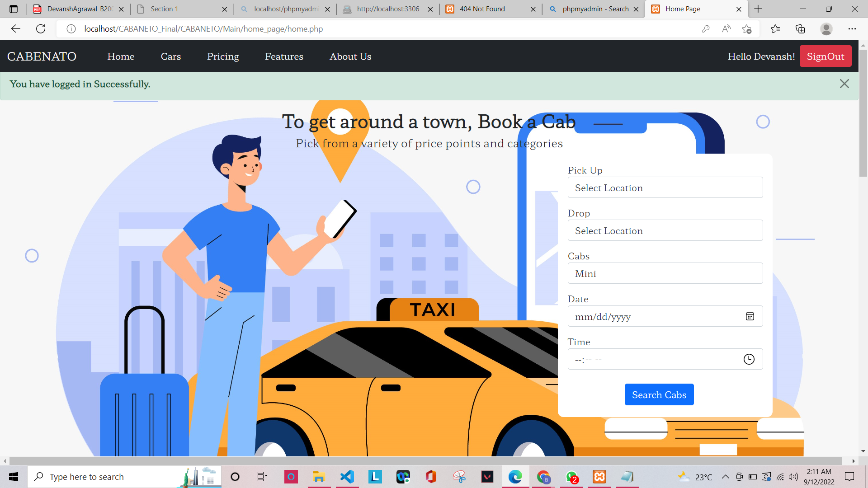Dismiss the login success notification
This screenshot has width=868, height=488.
(844, 84)
